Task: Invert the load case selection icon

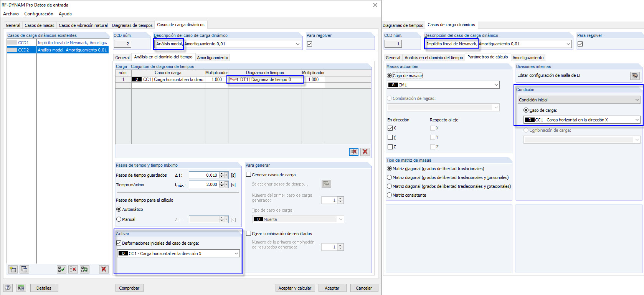Action: (x=84, y=269)
